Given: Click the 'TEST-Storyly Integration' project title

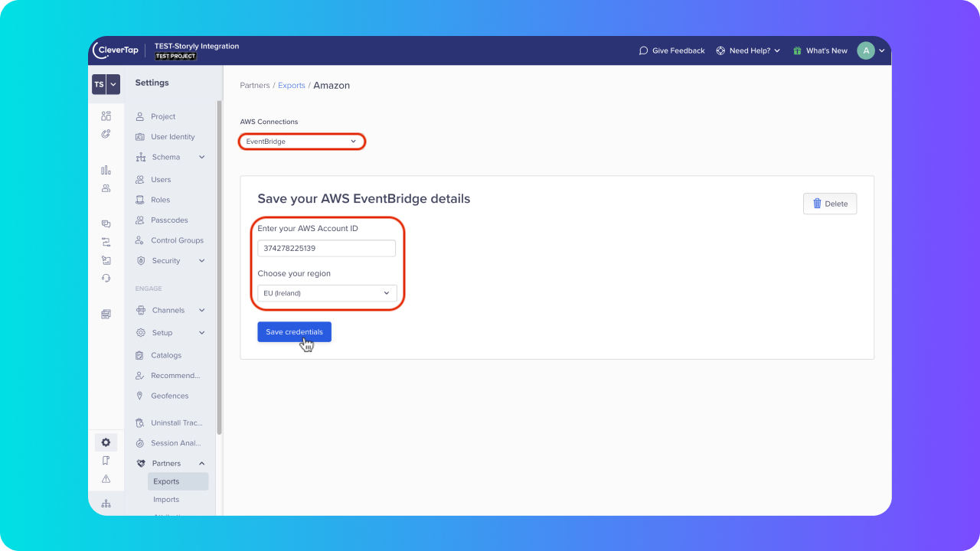Looking at the screenshot, I should coord(197,46).
